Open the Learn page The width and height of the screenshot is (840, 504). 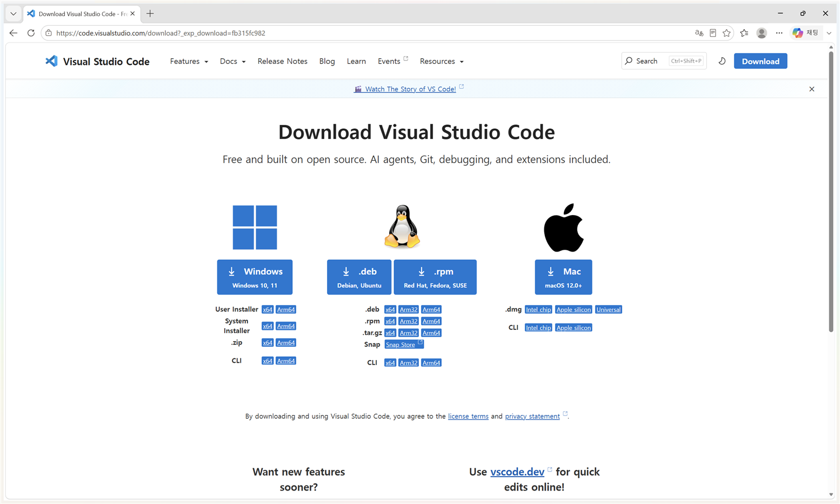[x=356, y=61]
